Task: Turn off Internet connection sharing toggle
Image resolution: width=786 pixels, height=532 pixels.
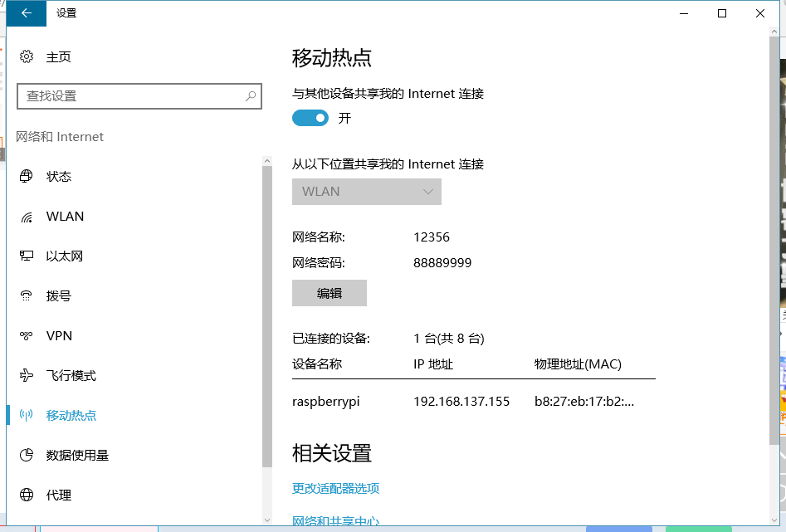Action: 310,118
